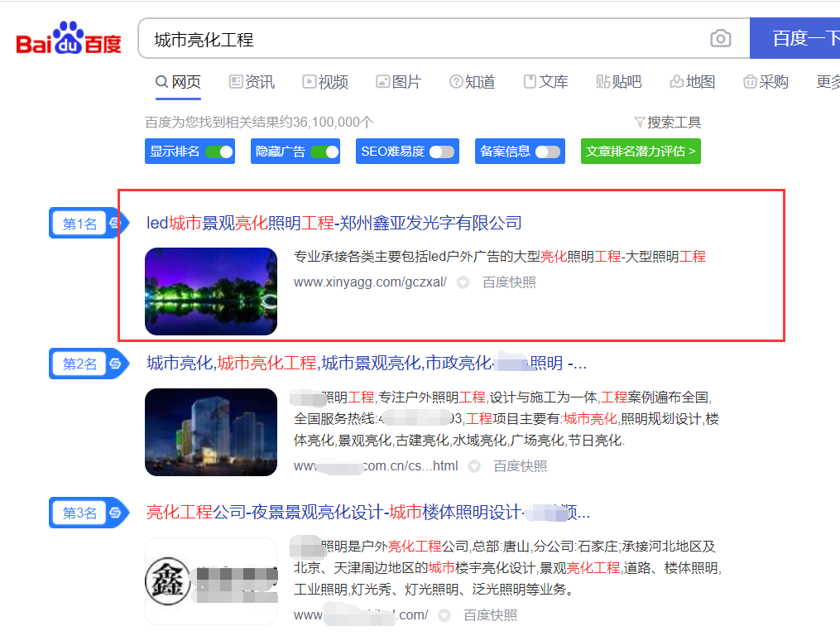Toggle the 隐藏广告 switch
Image resolution: width=840 pixels, height=636 pixels.
click(x=324, y=152)
